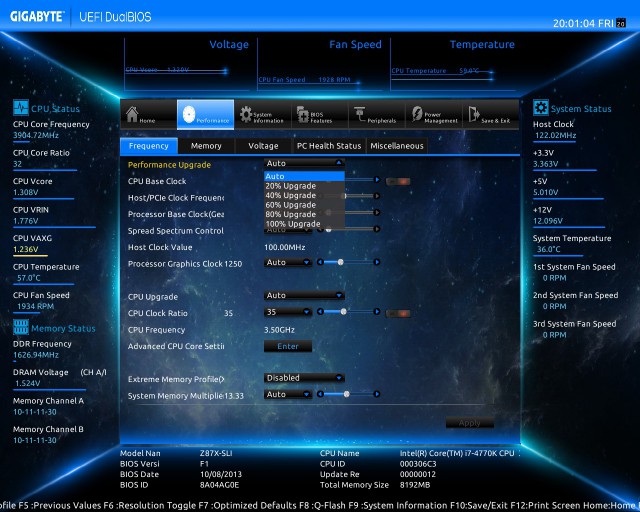Click the CPU Frequency 3.50GHz value

[279, 330]
